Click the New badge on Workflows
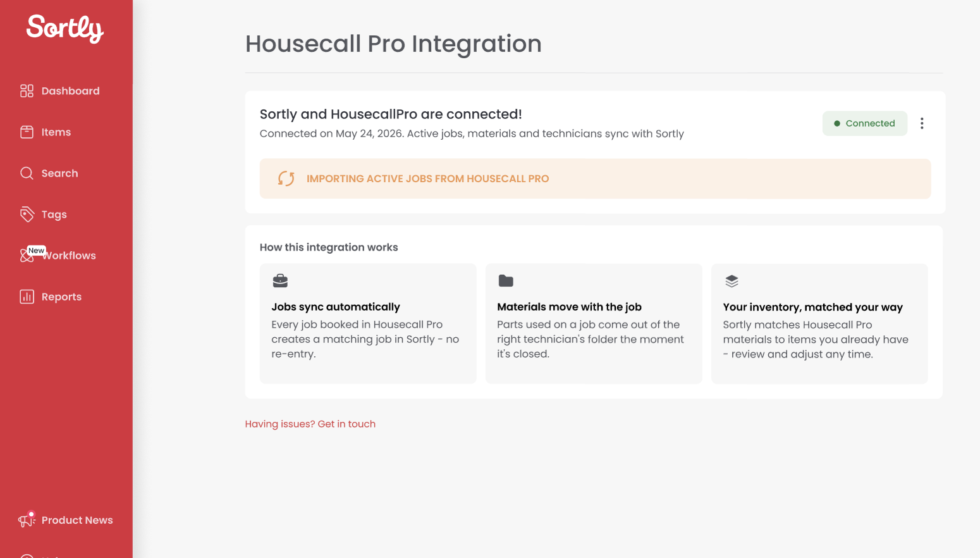The width and height of the screenshot is (980, 558). (37, 251)
